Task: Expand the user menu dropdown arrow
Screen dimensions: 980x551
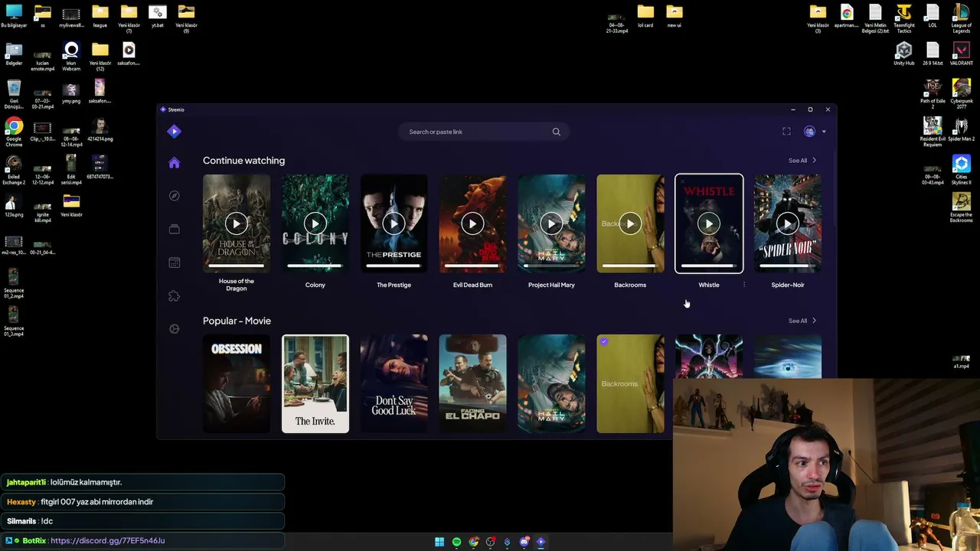Action: tap(824, 132)
